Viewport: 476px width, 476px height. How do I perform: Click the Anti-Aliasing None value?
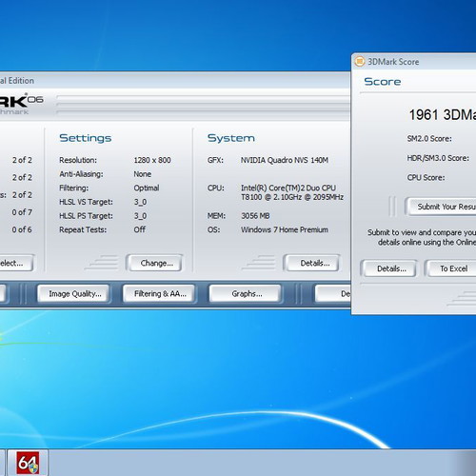pyautogui.click(x=143, y=174)
